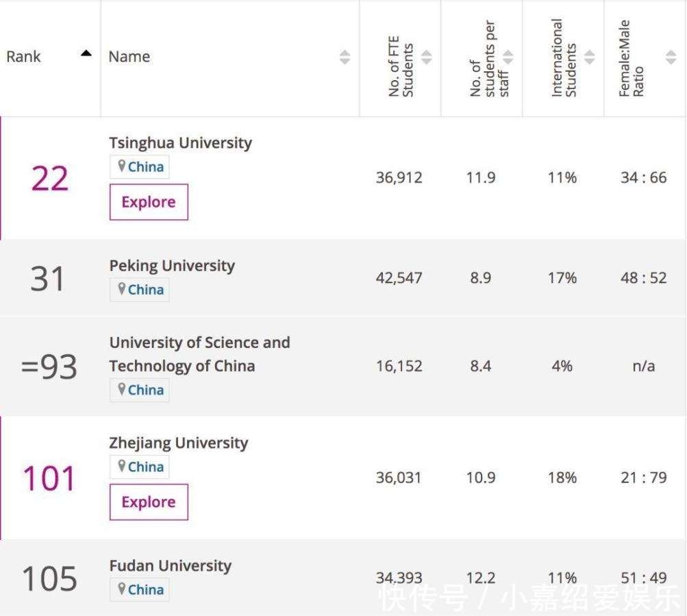Click the location pin next to Peking University

coord(123,289)
